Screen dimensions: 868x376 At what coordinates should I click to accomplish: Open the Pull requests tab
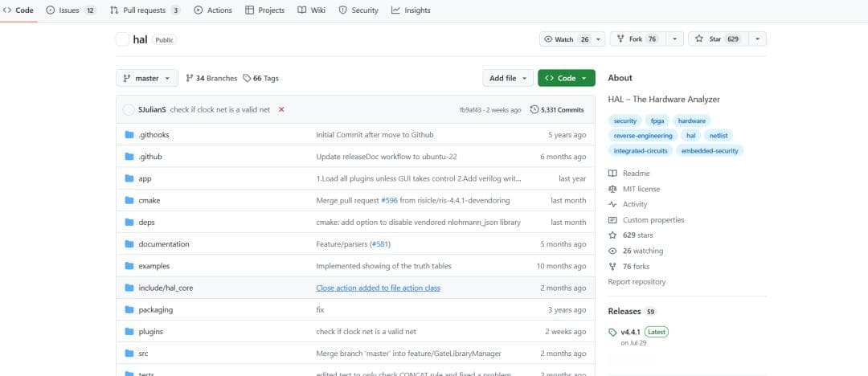point(145,10)
